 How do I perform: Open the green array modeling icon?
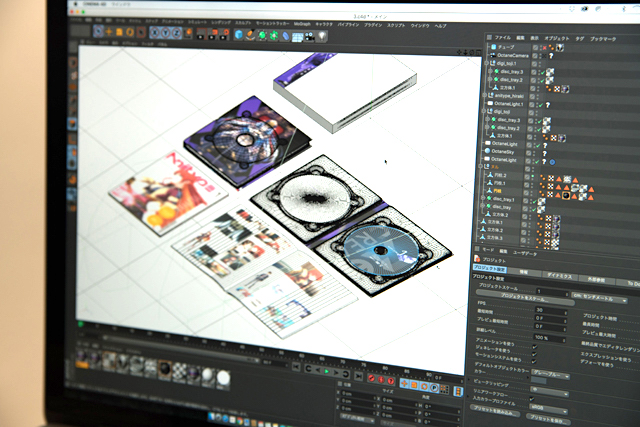273,36
